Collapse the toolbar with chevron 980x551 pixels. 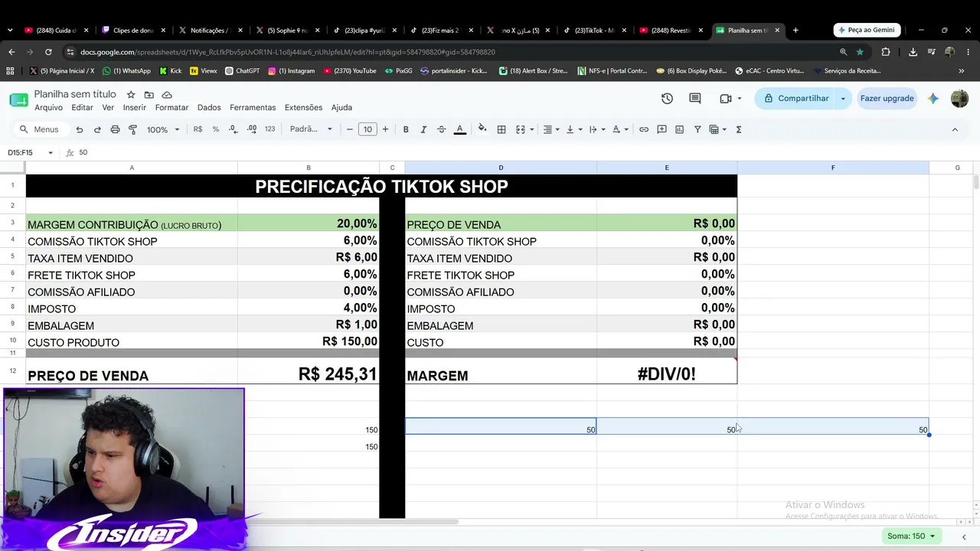[x=955, y=129]
